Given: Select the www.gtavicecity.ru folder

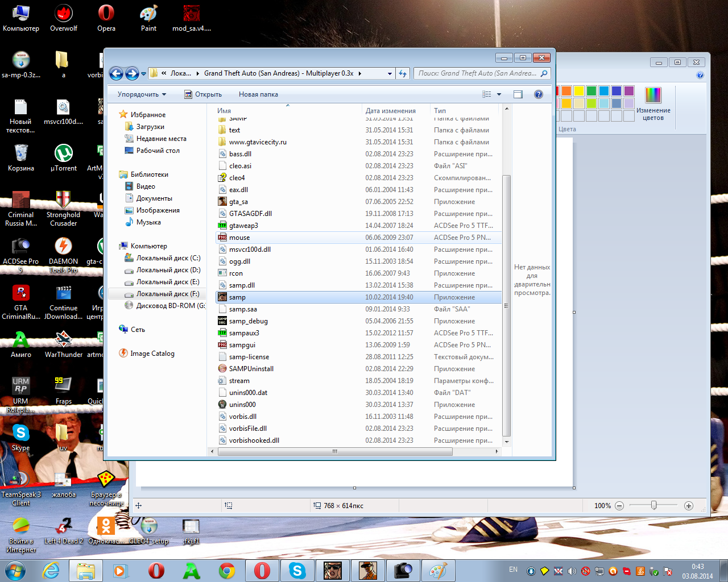Looking at the screenshot, I should [x=358, y=142].
